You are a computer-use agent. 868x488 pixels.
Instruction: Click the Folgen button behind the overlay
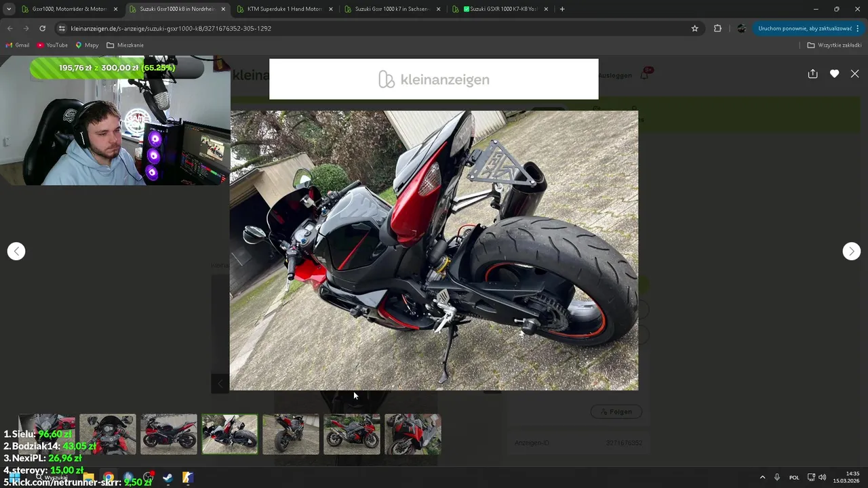pyautogui.click(x=616, y=411)
